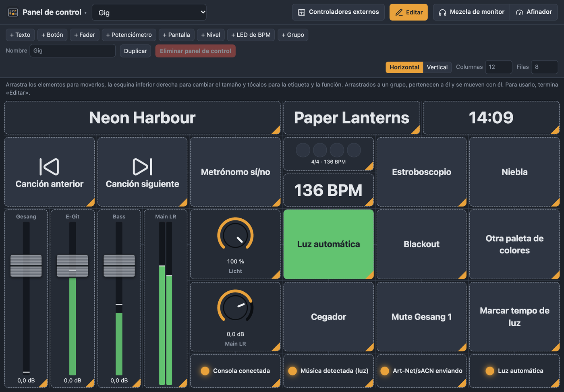The width and height of the screenshot is (564, 392).
Task: Click the 14:09 clock display
Action: point(491,118)
